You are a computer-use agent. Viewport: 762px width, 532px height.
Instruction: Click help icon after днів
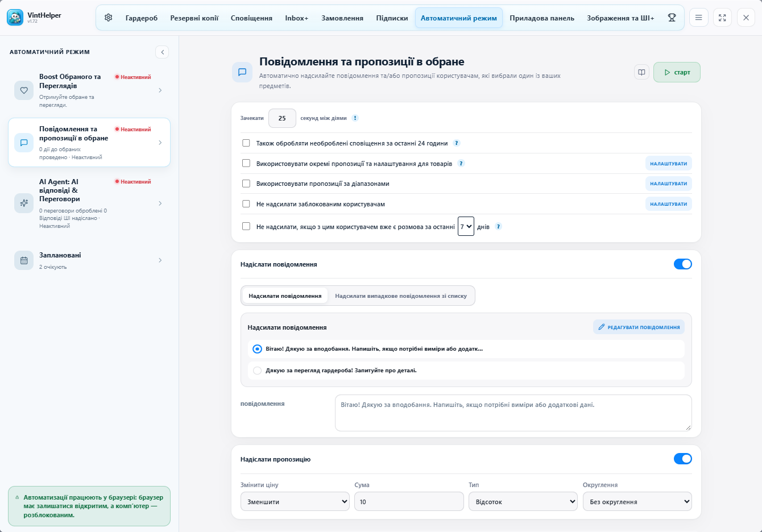point(498,226)
